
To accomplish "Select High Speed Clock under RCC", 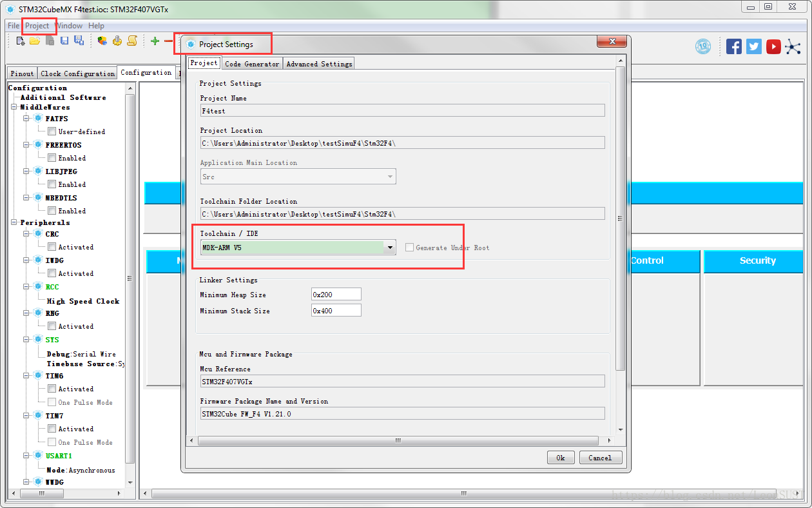I will [x=83, y=301].
